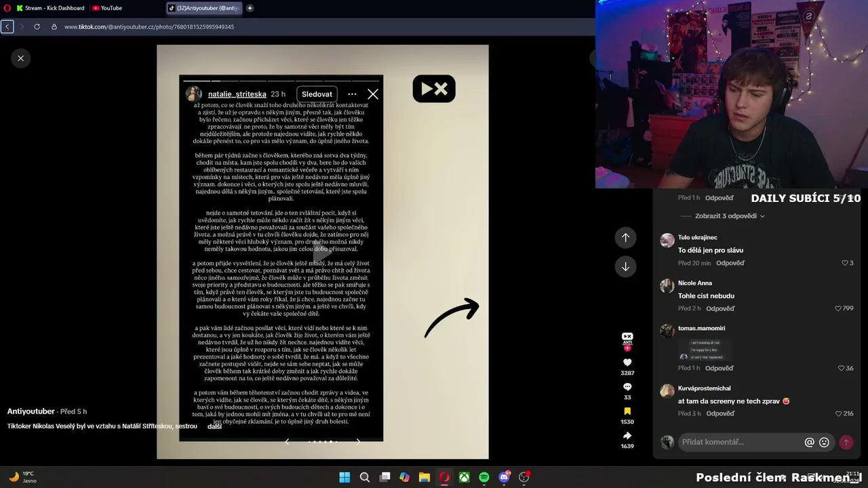Open Discord from the taskbar
Image resolution: width=868 pixels, height=488 pixels.
point(504,477)
